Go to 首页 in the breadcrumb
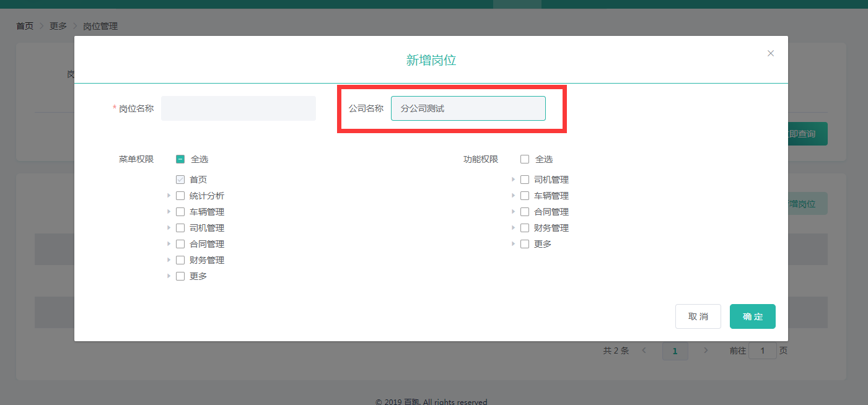This screenshot has height=405, width=868. pyautogui.click(x=25, y=26)
